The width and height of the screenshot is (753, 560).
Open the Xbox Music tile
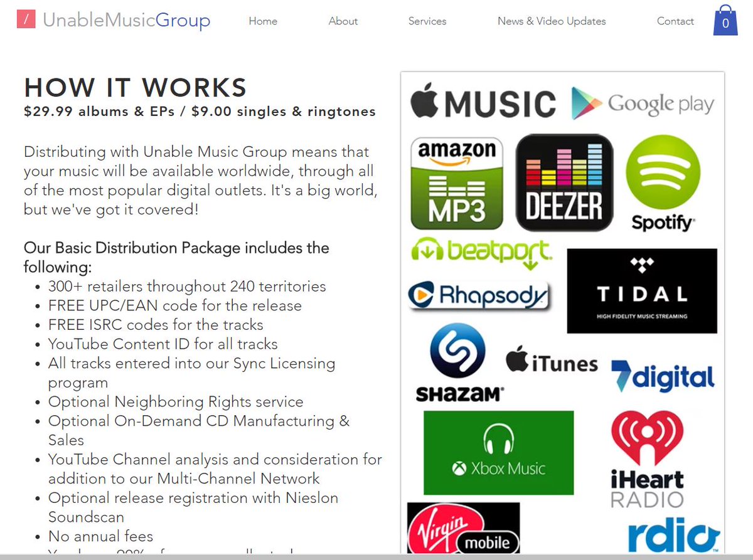point(499,453)
